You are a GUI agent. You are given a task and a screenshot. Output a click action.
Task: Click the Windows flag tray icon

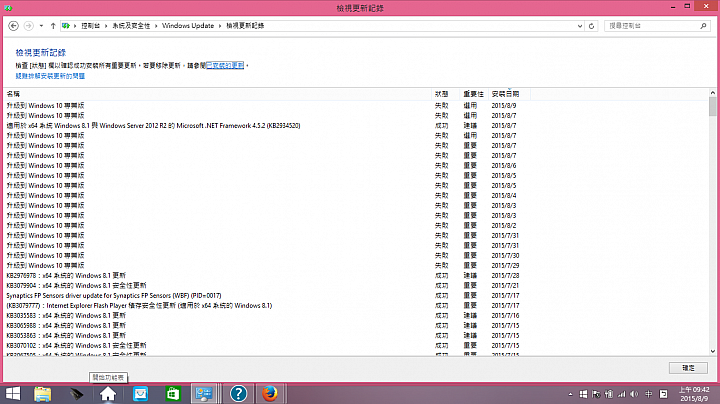pos(583,394)
